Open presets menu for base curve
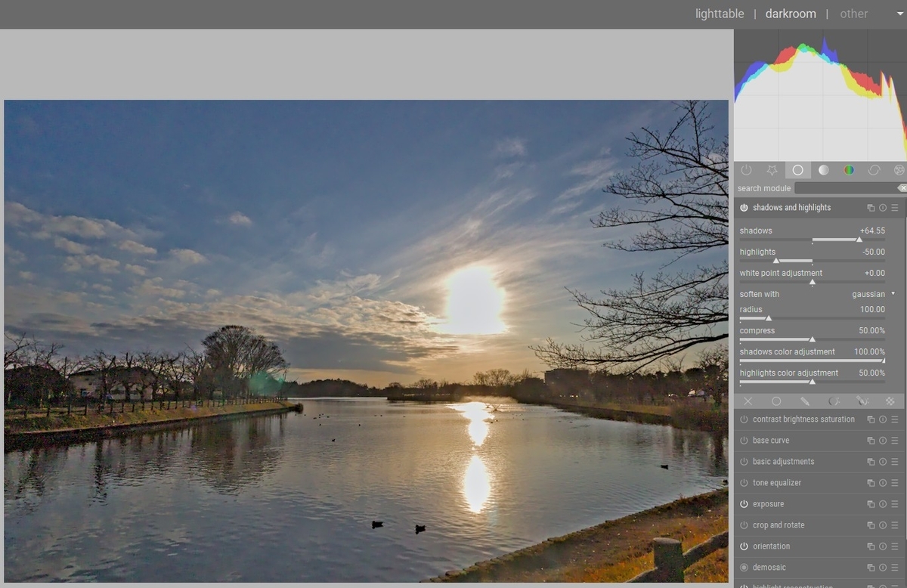 coord(895,441)
